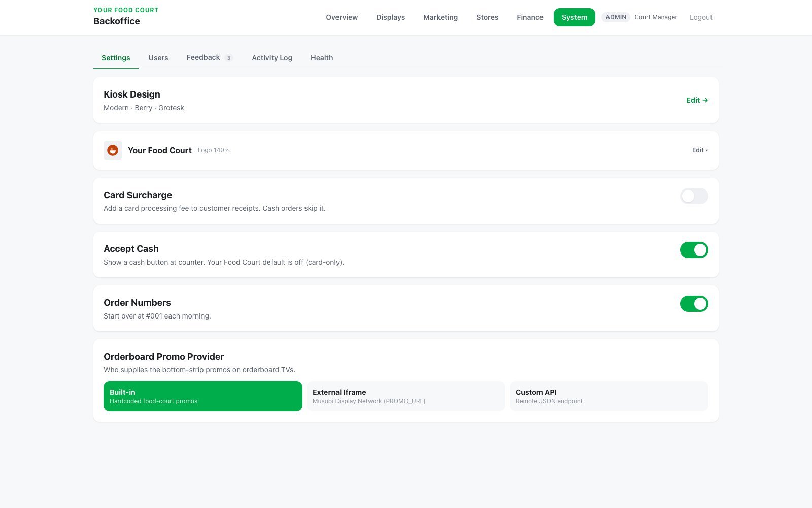Open the Displays section
The width and height of the screenshot is (812, 508).
pyautogui.click(x=390, y=17)
